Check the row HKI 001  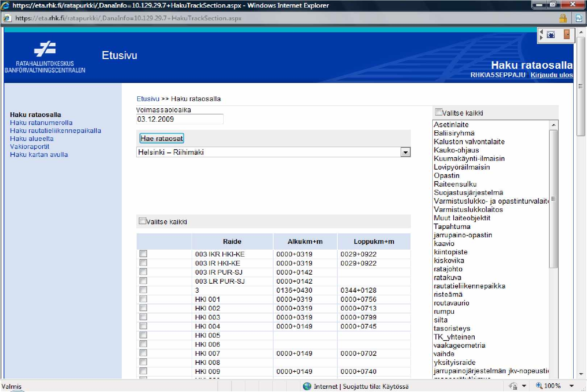(x=143, y=299)
